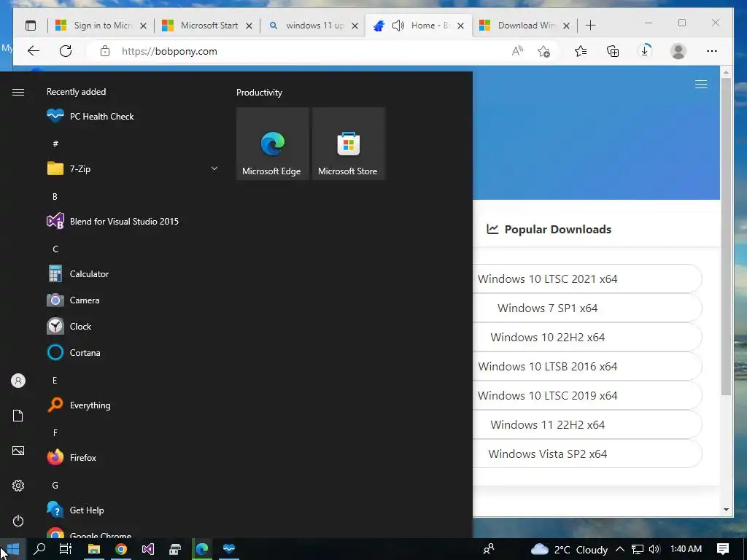Viewport: 747px width, 560px height.
Task: Open the weather widget 2°C Cloudy
Action: pyautogui.click(x=569, y=550)
